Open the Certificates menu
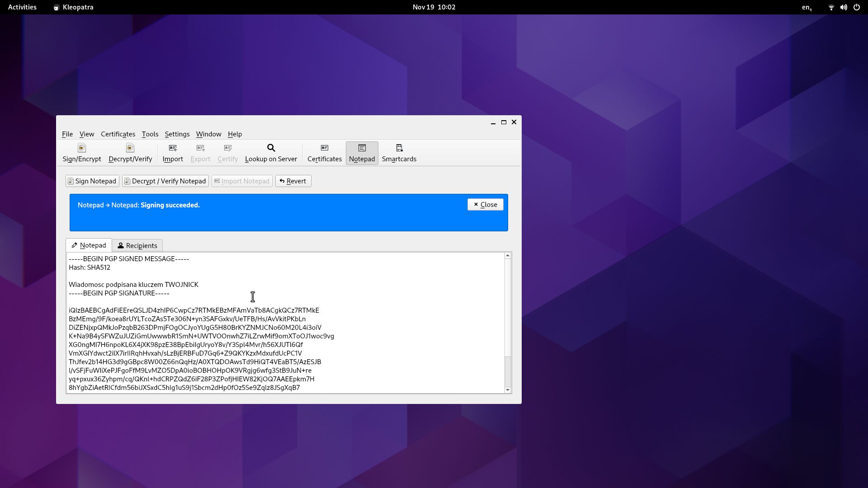The height and width of the screenshot is (488, 868). (118, 134)
